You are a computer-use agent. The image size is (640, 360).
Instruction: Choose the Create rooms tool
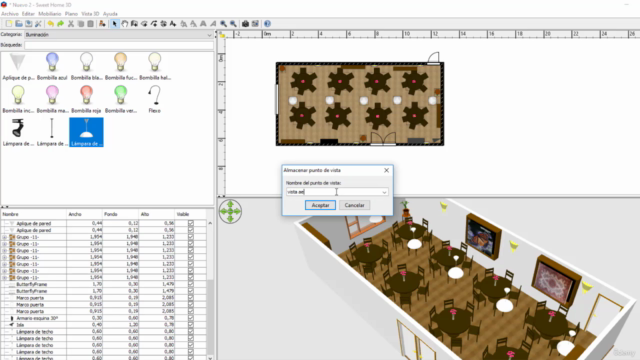[x=144, y=24]
